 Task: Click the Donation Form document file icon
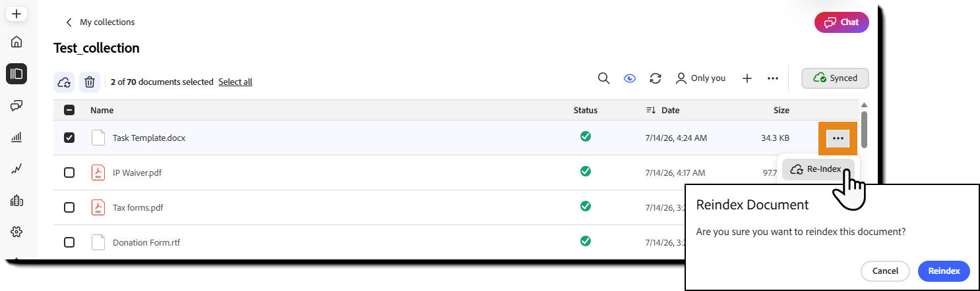point(98,242)
